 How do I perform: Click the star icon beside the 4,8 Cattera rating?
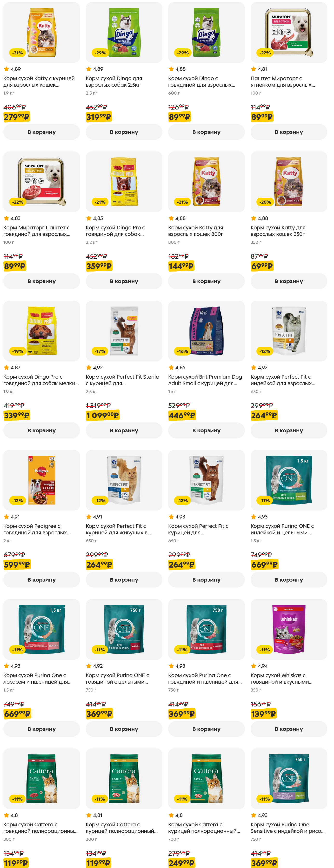click(x=171, y=815)
